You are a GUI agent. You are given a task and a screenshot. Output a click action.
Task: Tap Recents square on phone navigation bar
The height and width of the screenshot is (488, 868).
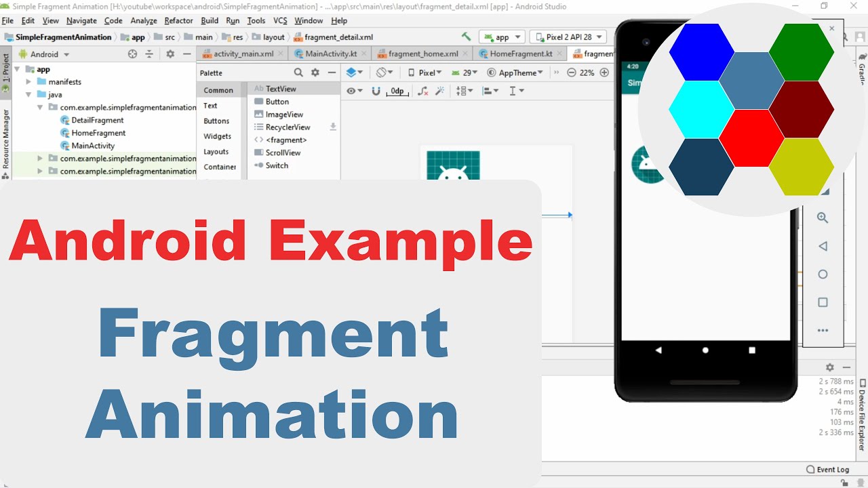(x=752, y=350)
